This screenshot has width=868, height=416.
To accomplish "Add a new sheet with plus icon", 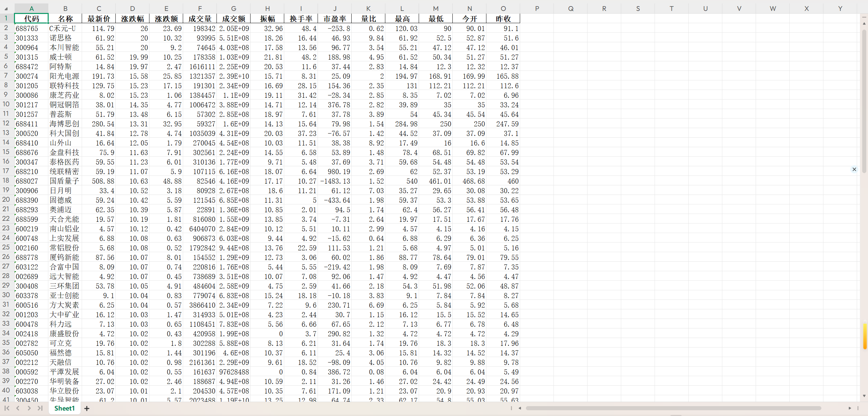I will point(87,408).
